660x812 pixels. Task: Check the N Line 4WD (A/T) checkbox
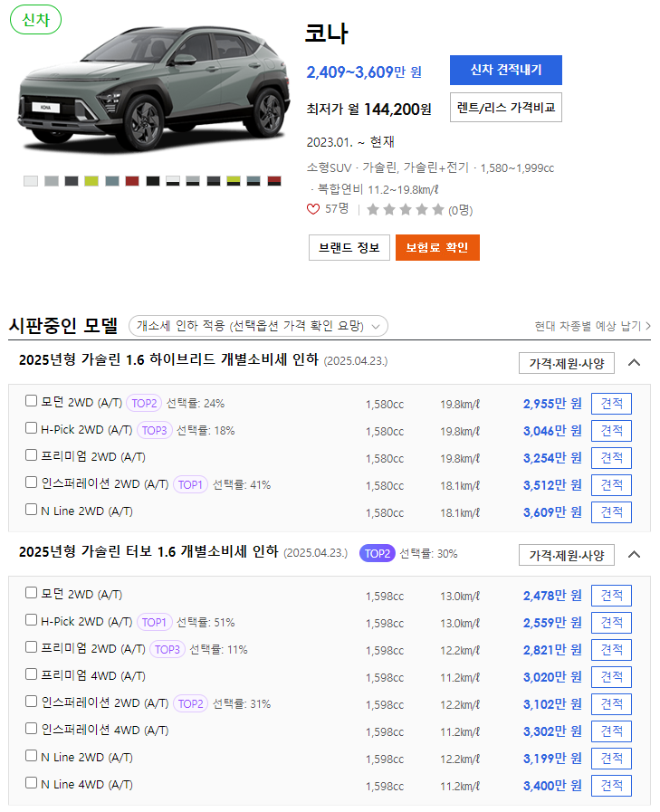(31, 783)
